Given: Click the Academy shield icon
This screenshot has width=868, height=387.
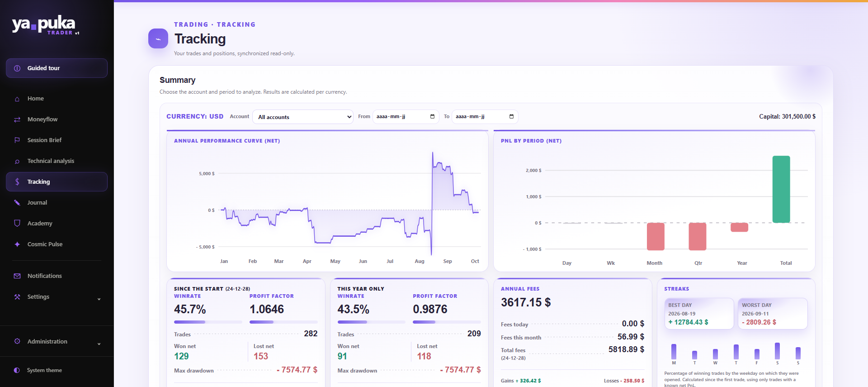Looking at the screenshot, I should point(17,224).
